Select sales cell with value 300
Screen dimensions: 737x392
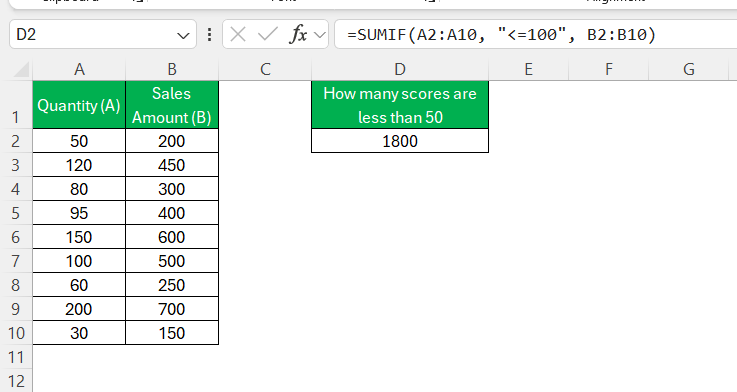(172, 188)
